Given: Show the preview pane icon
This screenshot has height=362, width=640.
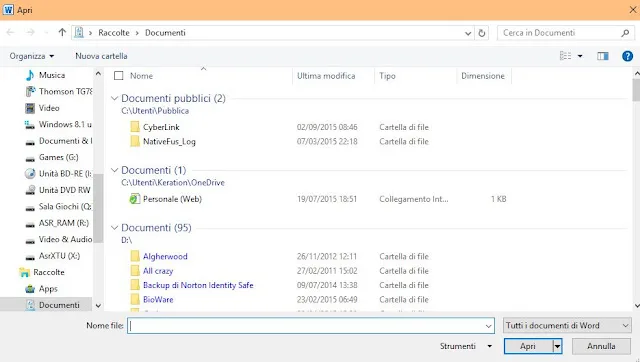Looking at the screenshot, I should (603, 56).
